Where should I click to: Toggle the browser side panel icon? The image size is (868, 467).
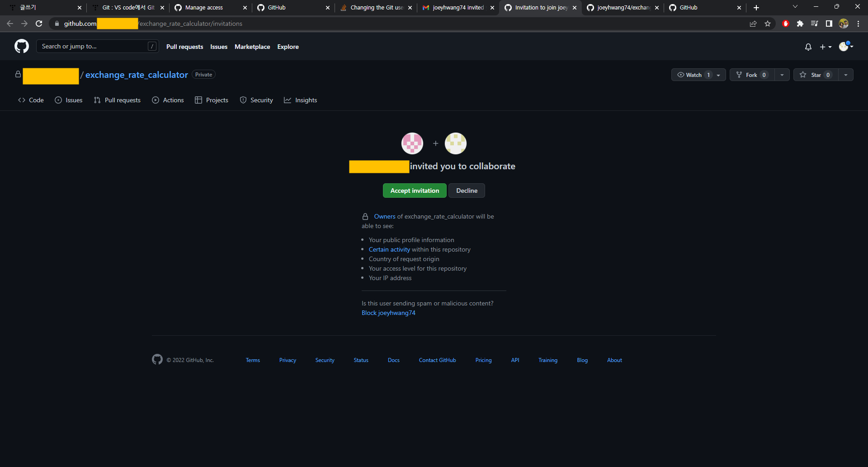point(829,24)
